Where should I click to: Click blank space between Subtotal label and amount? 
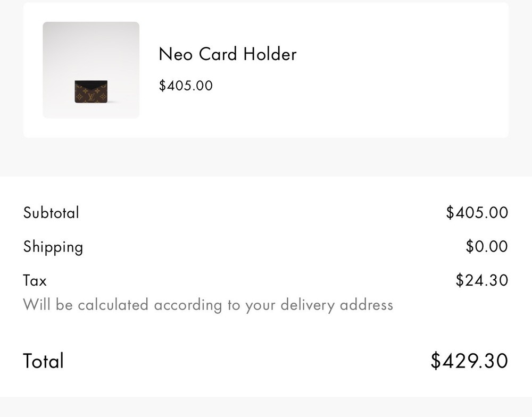(x=261, y=213)
